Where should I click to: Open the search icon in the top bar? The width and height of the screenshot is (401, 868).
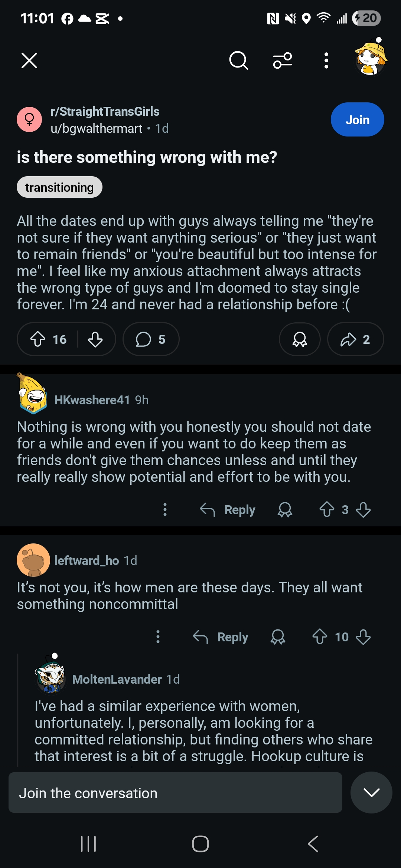pyautogui.click(x=238, y=60)
